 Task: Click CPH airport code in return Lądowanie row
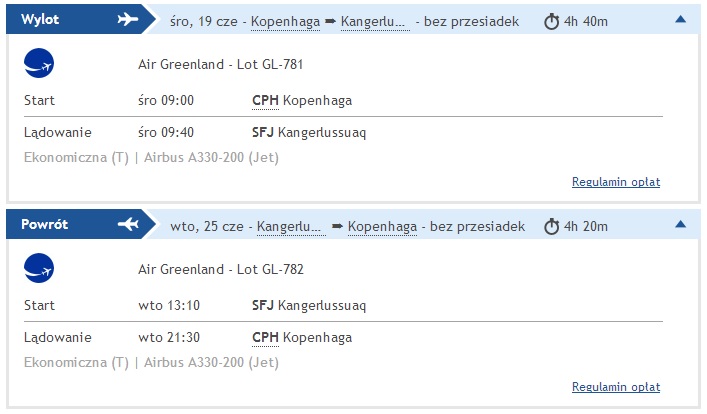coord(265,337)
